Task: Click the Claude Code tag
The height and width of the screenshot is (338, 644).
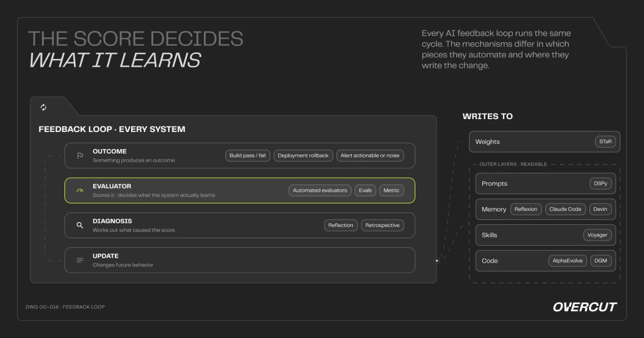Action: [565, 209]
